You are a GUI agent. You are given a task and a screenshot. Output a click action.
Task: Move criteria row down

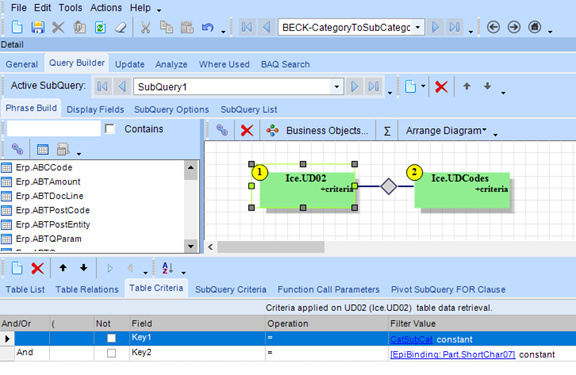tap(84, 268)
